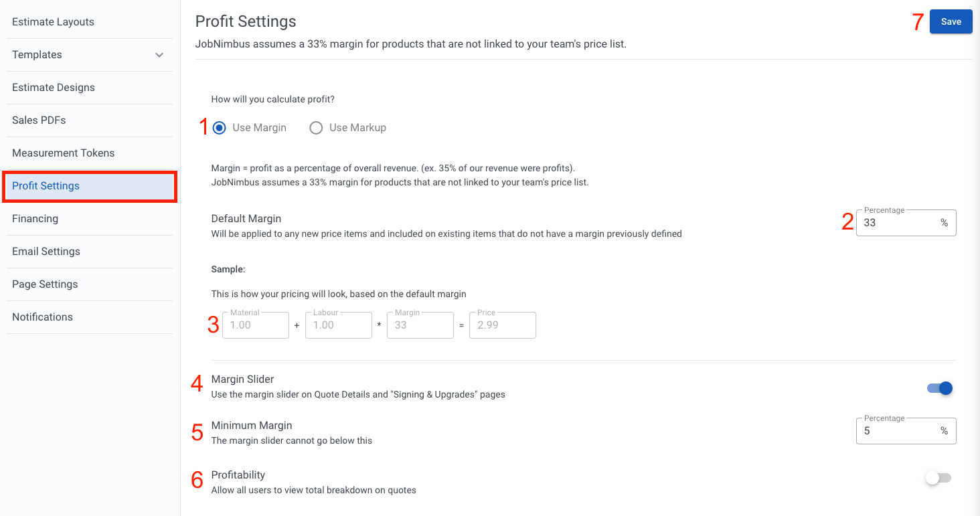Visit the Estimate Designs page
The width and height of the screenshot is (980, 516).
[53, 87]
